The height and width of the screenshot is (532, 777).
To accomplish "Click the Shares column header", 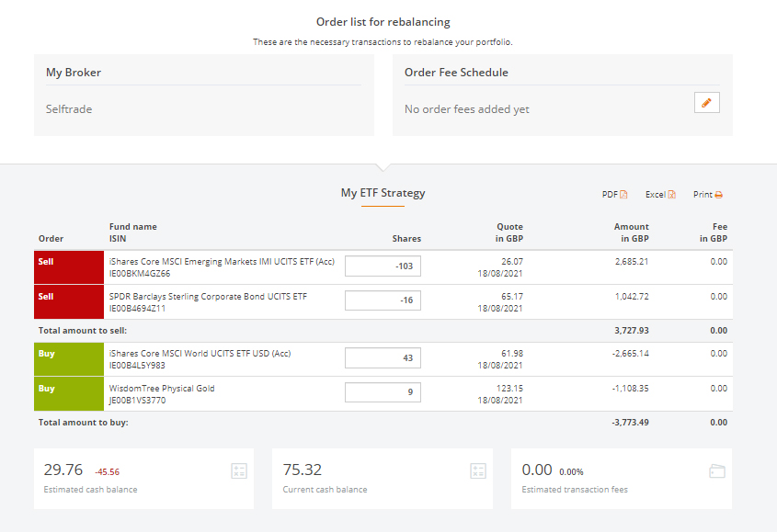I will [x=406, y=239].
